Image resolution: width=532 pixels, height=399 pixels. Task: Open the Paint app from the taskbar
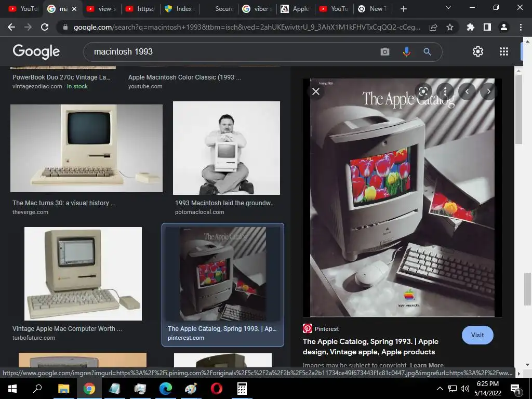click(191, 389)
